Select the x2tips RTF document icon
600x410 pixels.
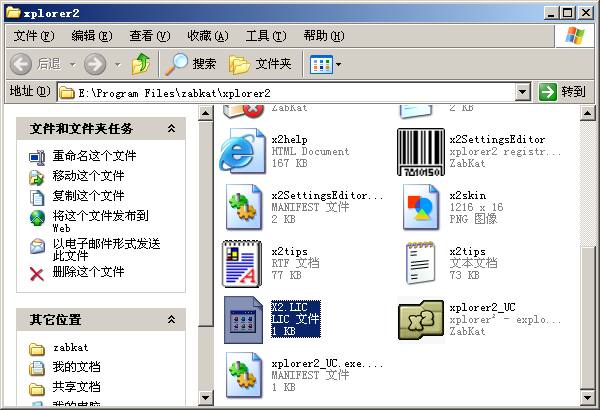click(242, 263)
